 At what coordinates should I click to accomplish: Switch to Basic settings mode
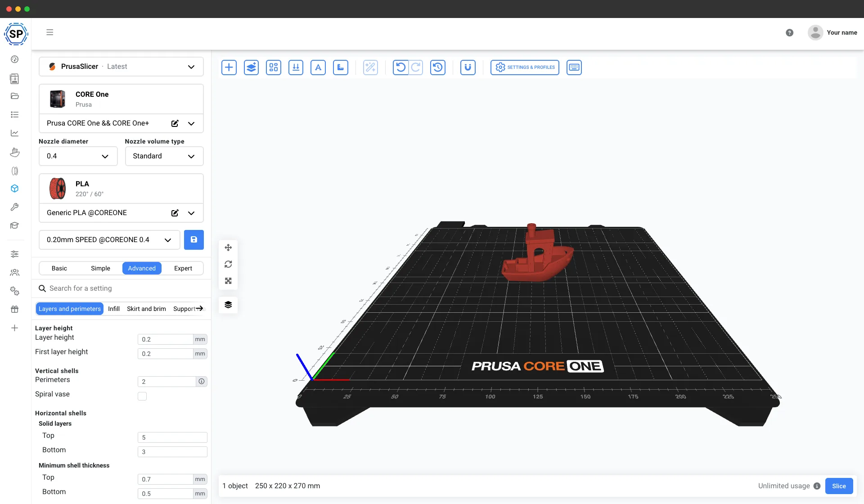point(59,268)
